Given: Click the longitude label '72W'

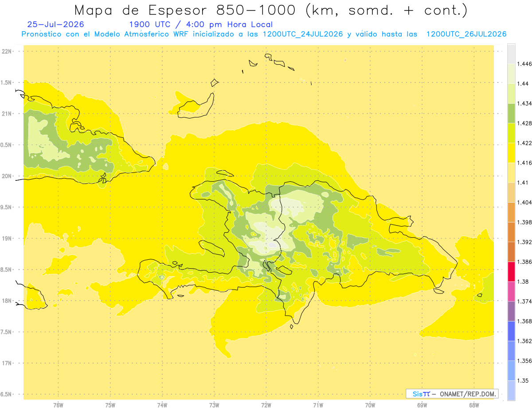Looking at the screenshot, I should [x=266, y=405].
